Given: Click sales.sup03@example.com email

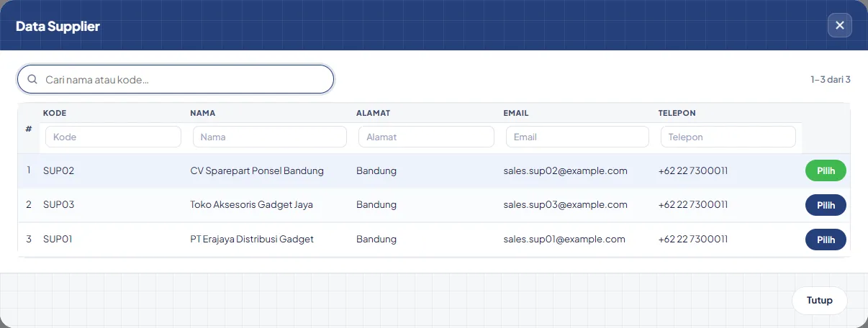Looking at the screenshot, I should (x=566, y=205).
